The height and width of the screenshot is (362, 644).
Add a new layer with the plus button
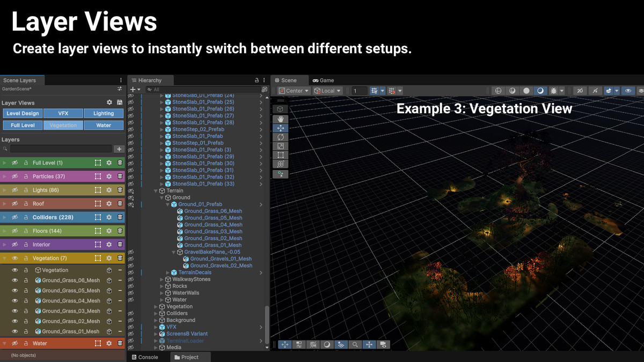[x=119, y=149]
